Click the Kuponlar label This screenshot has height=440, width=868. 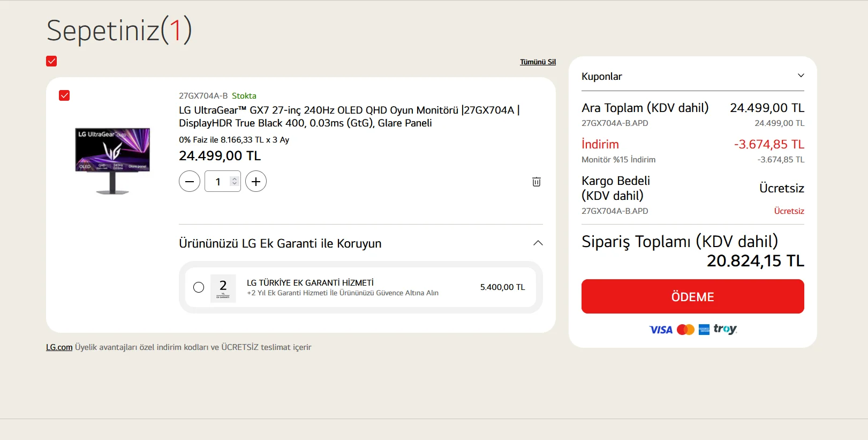pos(602,76)
